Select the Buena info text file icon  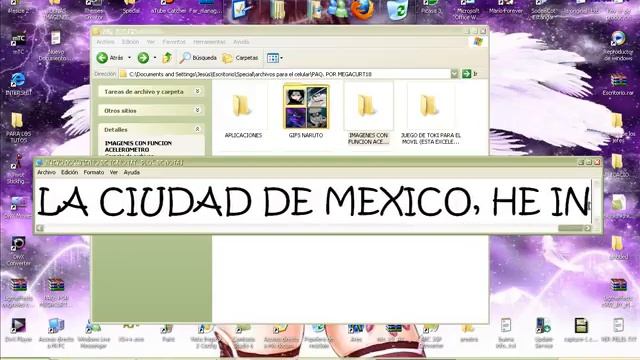[x=506, y=333]
